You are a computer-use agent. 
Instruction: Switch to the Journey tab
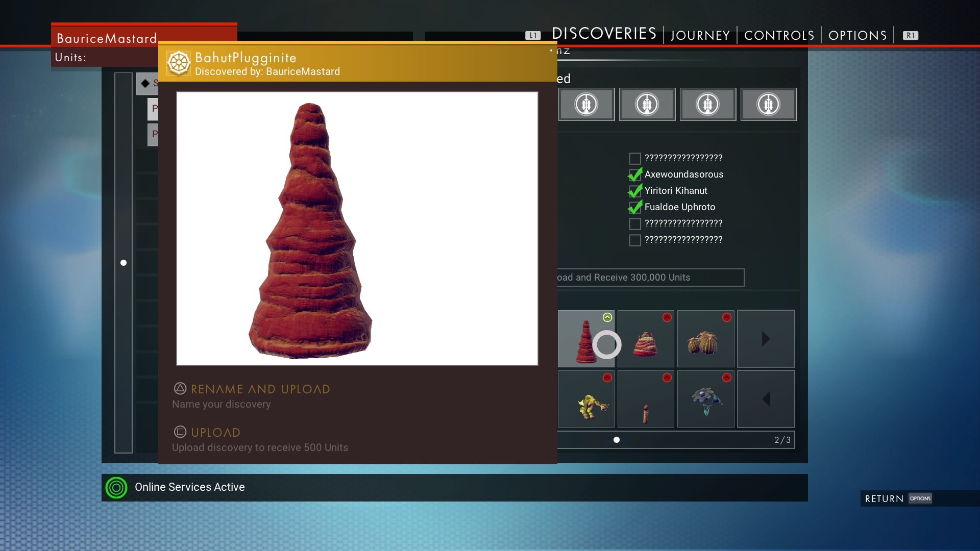point(700,35)
